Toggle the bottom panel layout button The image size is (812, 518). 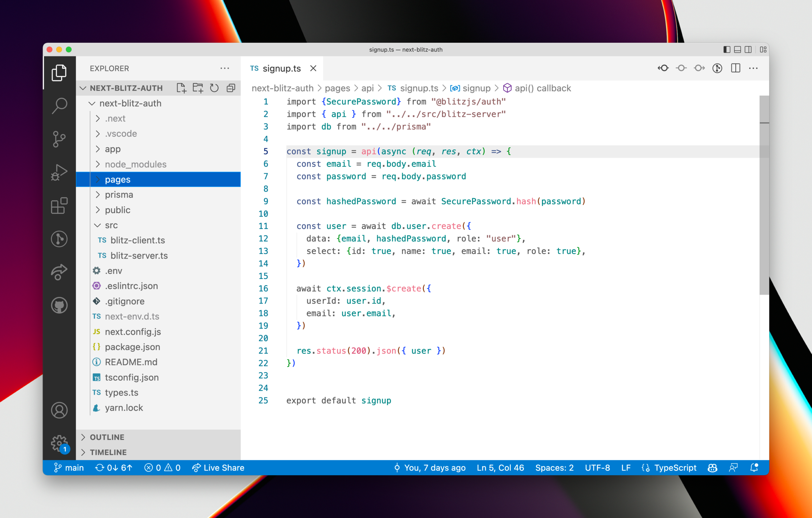(x=737, y=49)
